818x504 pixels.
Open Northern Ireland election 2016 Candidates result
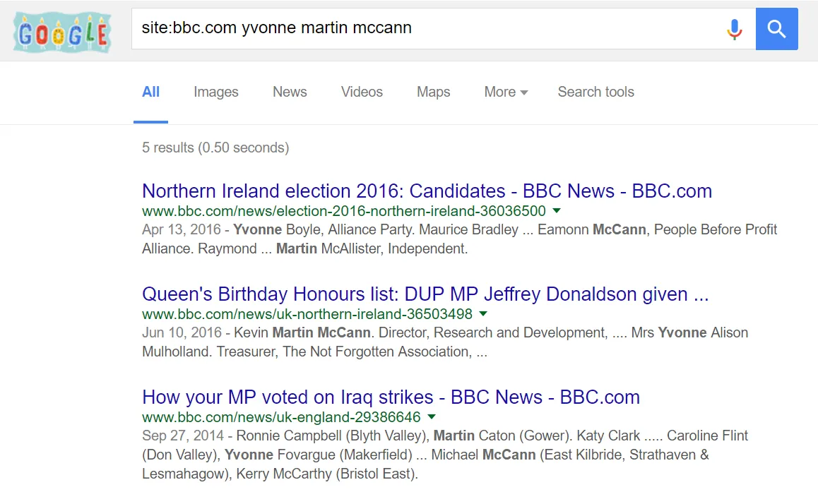(427, 191)
